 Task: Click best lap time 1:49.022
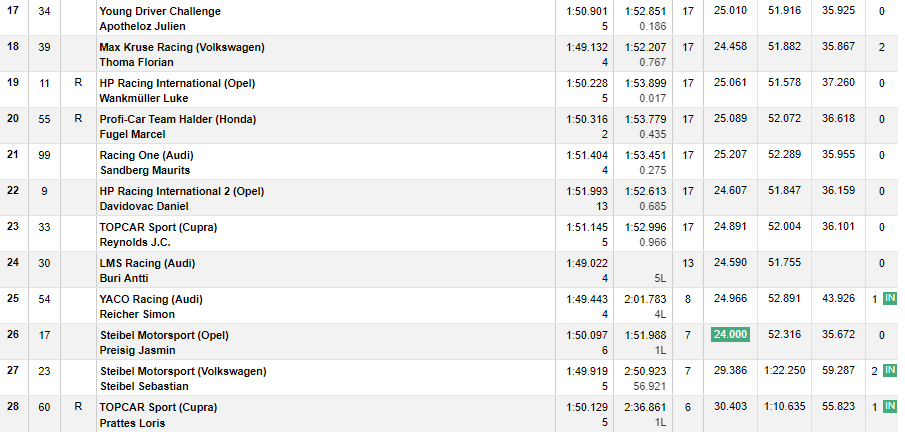coord(587,263)
